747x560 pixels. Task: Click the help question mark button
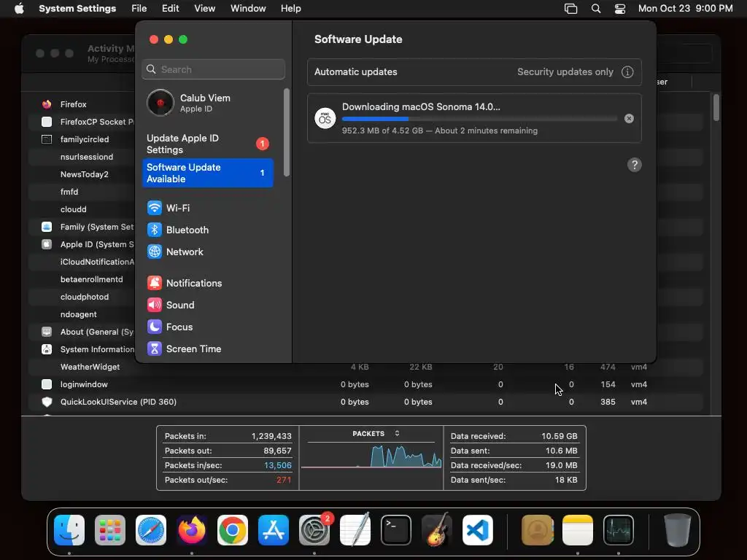click(634, 165)
